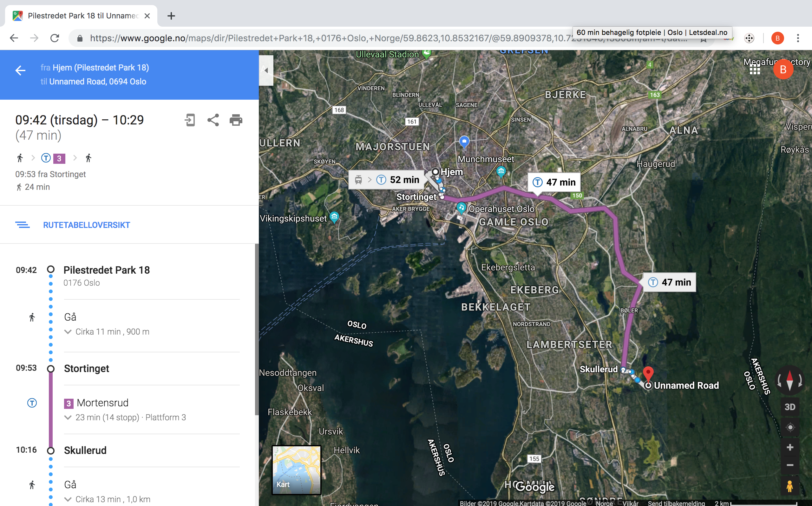812x506 pixels.
Task: Click the Vikingskipshuset museum marker
Action: pyautogui.click(x=334, y=217)
